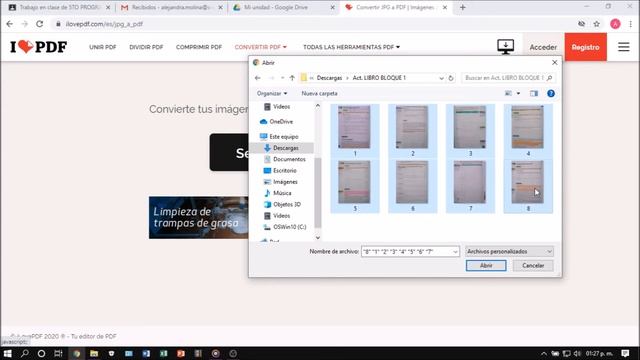Click the help question mark icon

551,93
